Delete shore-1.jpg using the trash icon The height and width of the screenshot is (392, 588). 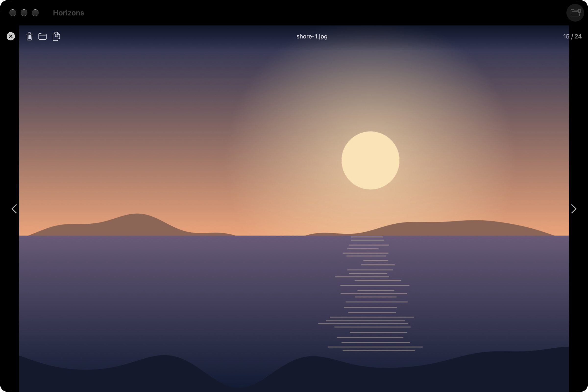[x=29, y=36]
